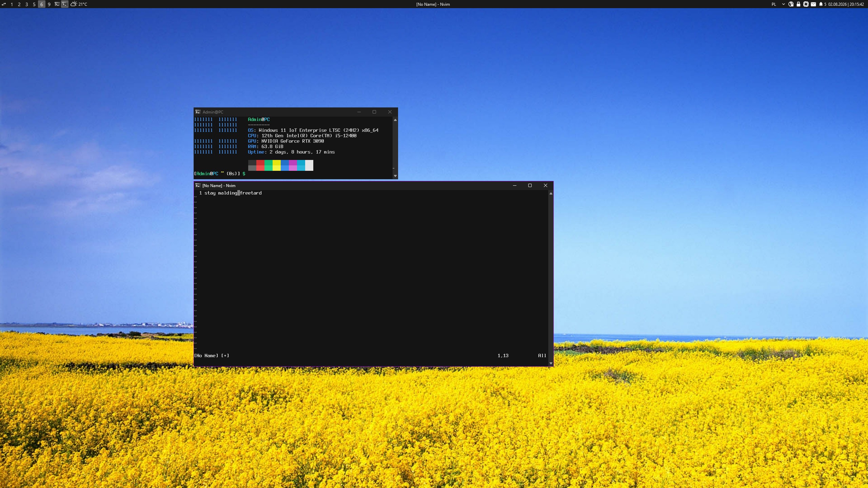The width and height of the screenshot is (868, 488).
Task: Click the "RAM: 63.8 GiB" line
Action: 265,146
